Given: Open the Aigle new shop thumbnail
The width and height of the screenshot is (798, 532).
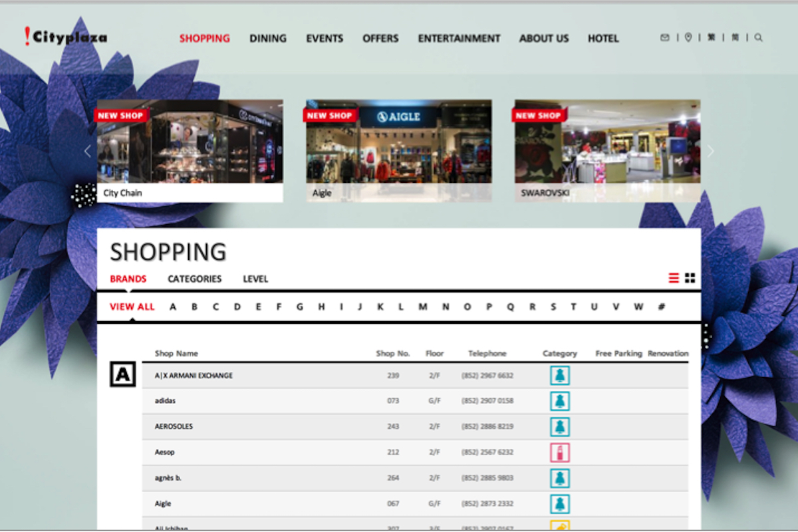Looking at the screenshot, I should point(399,151).
